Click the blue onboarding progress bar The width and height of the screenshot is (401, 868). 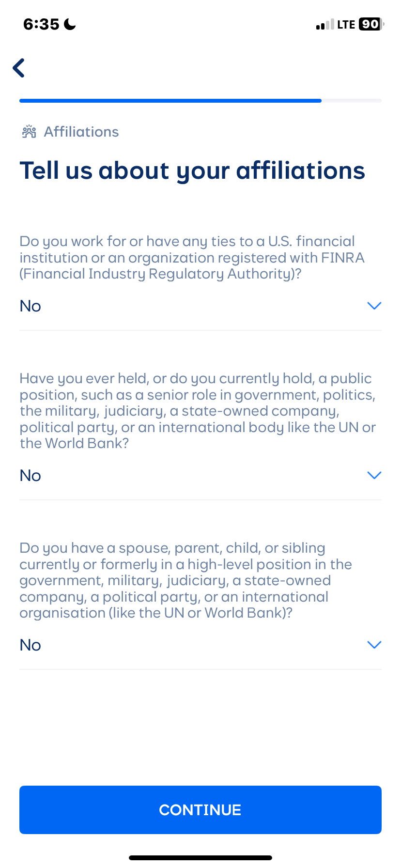(170, 101)
